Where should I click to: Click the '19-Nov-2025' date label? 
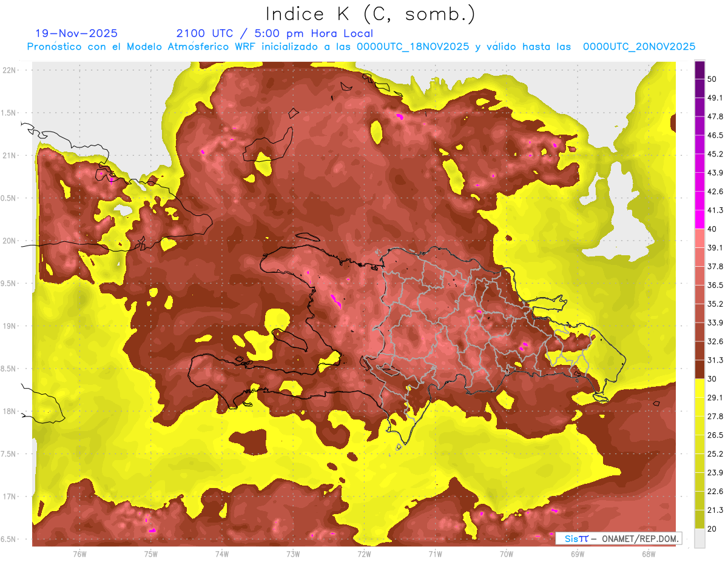pyautogui.click(x=76, y=33)
